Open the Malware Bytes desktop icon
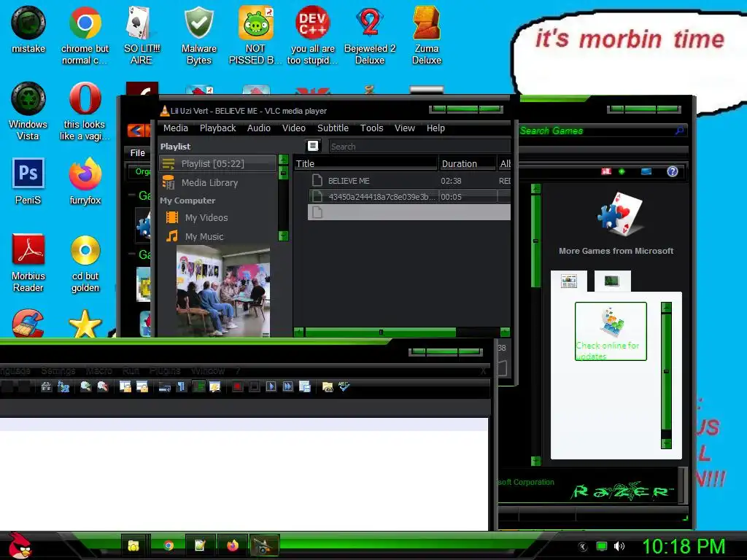Image resolution: width=747 pixels, height=560 pixels. point(198,35)
